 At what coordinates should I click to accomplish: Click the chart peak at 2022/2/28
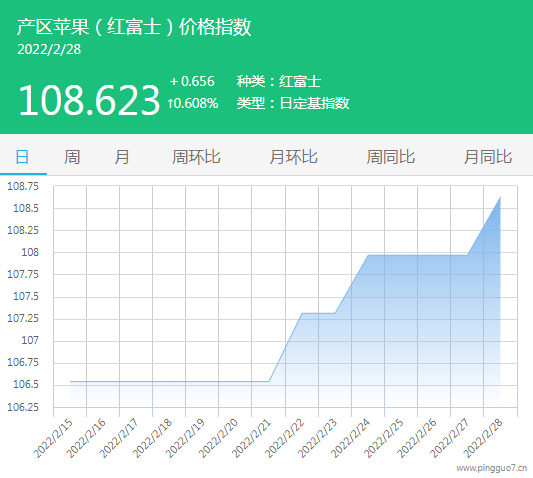[x=500, y=197]
